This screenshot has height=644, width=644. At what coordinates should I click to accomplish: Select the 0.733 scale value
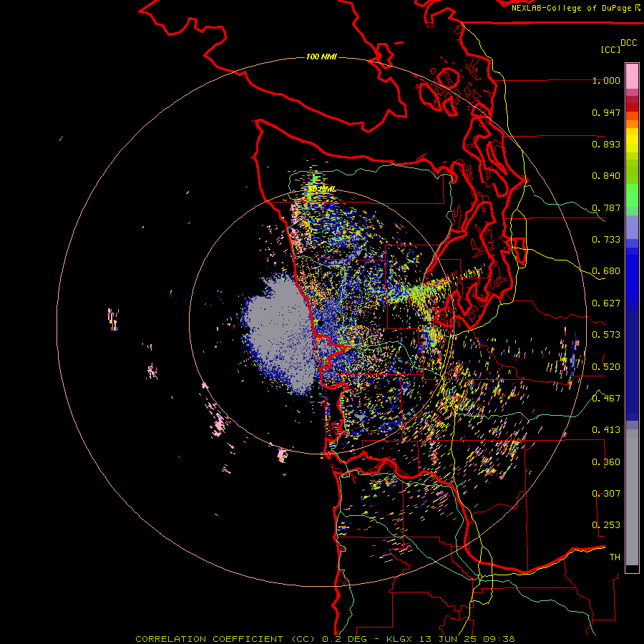[606, 240]
